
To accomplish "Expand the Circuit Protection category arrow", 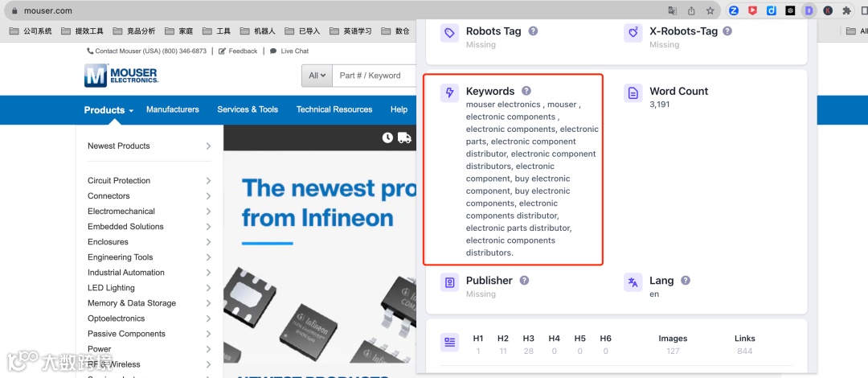I will [x=208, y=181].
